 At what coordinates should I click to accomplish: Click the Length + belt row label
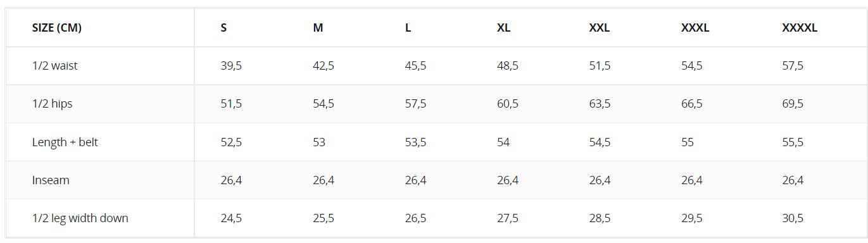pos(65,142)
